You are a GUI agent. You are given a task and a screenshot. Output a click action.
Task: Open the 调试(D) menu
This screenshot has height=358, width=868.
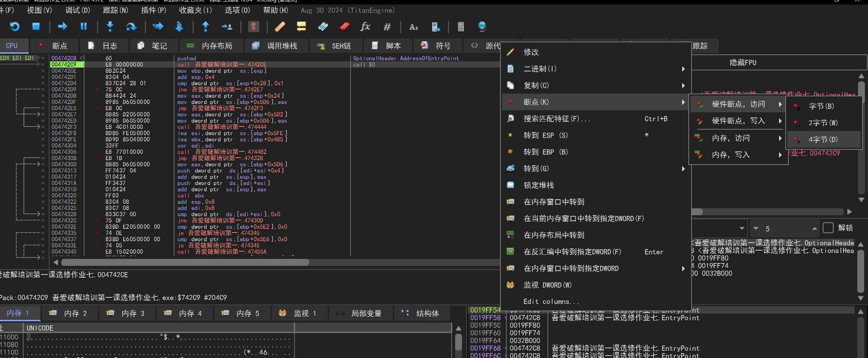[78, 10]
